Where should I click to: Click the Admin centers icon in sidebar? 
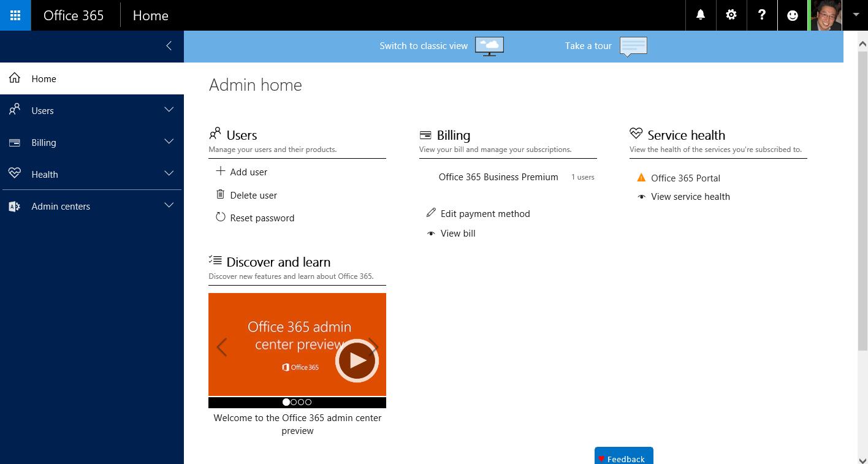[x=15, y=206]
